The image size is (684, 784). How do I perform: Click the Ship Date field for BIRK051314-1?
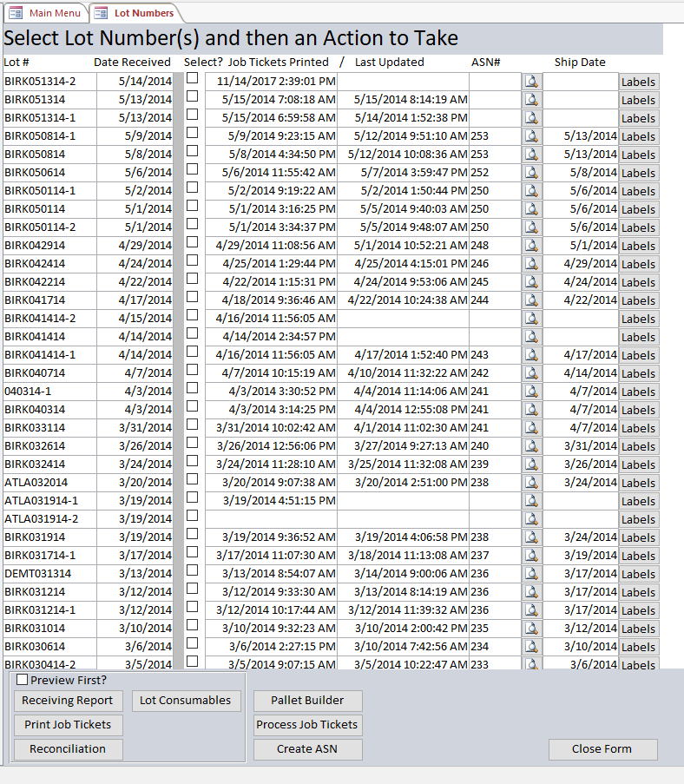click(580, 118)
